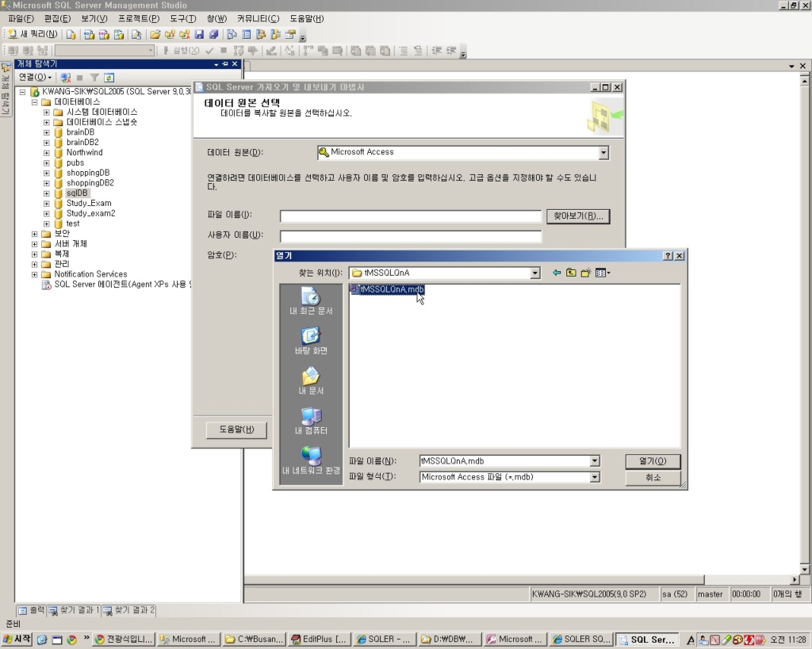Select the sqlDB database in the tree
The height and width of the screenshot is (649, 812).
[77, 193]
